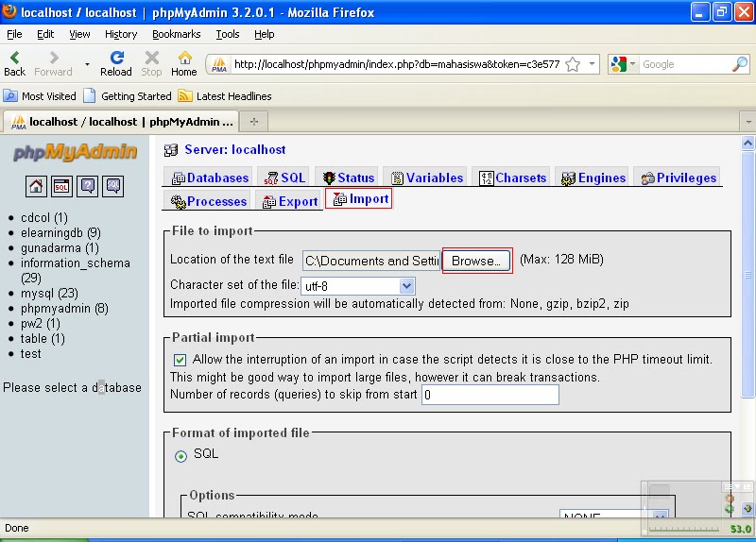Click the Google search input field
756x542 pixels.
point(684,64)
